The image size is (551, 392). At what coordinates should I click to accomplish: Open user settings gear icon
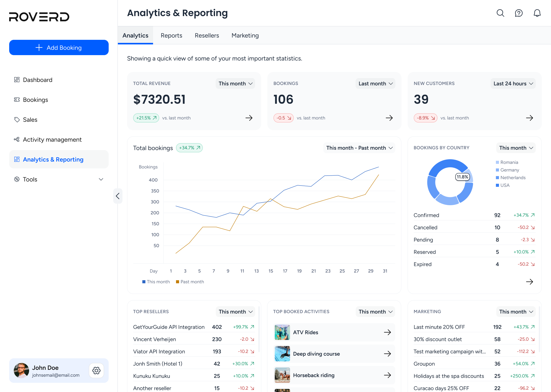point(96,371)
